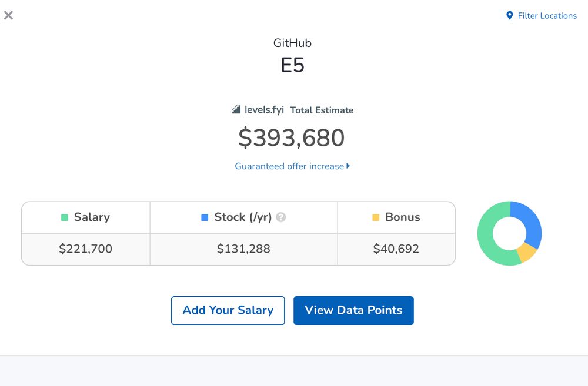The width and height of the screenshot is (588, 386).
Task: Click the Stock (/yr) column header
Action: (244, 218)
